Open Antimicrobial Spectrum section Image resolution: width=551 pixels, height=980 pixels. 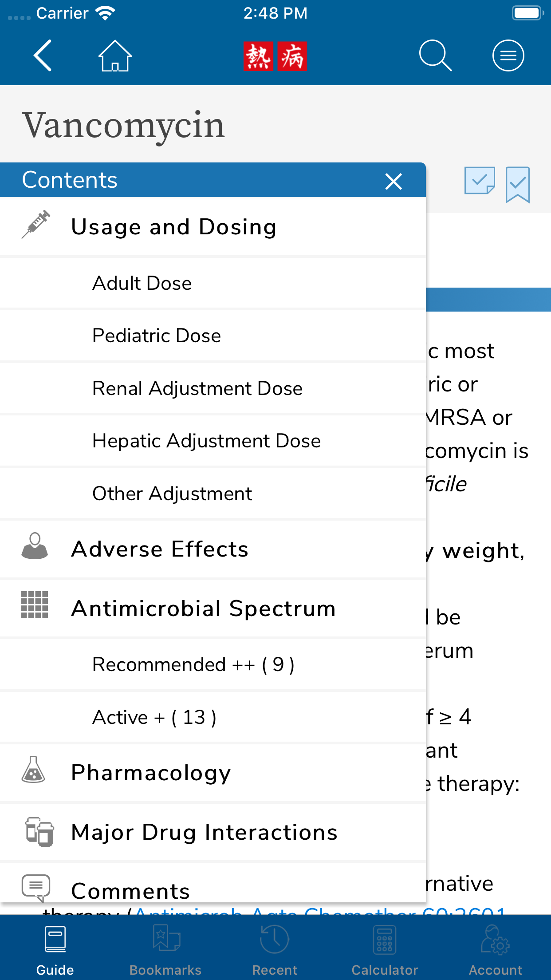pyautogui.click(x=203, y=608)
